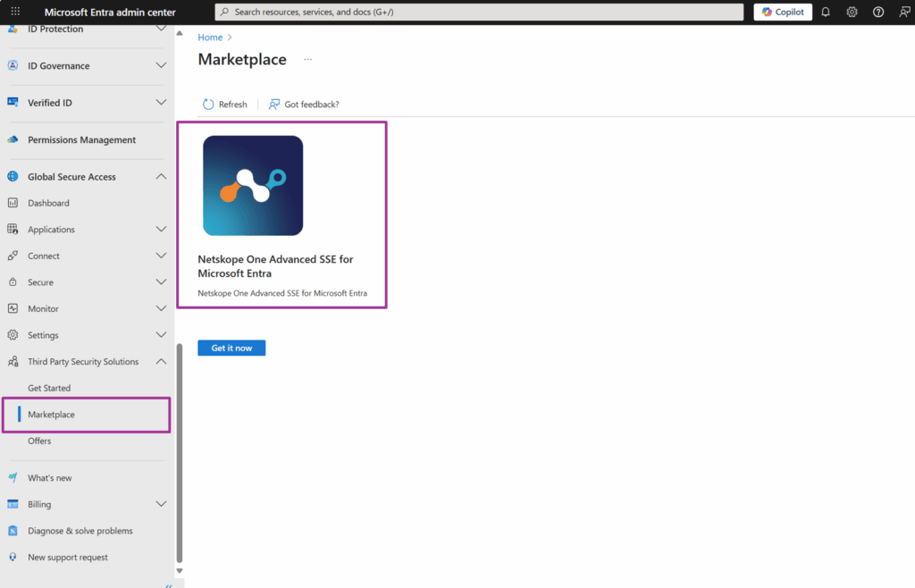Viewport: 915px width, 588px height.
Task: Select the Dashboard menu item
Action: click(48, 203)
